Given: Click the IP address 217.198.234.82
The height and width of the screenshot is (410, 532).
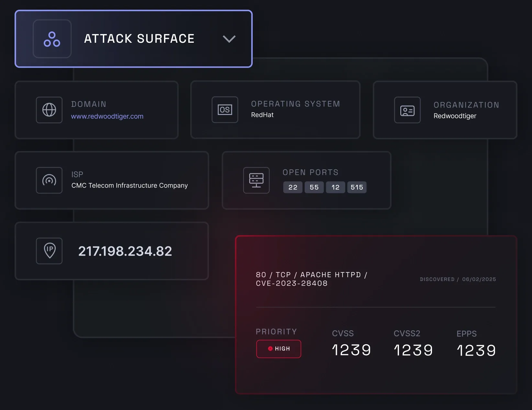Looking at the screenshot, I should click(125, 251).
